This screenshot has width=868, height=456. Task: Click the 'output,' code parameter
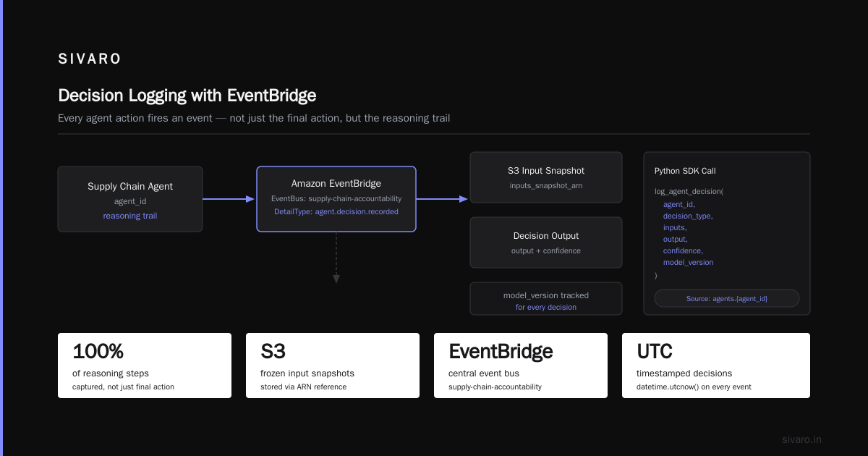point(676,239)
